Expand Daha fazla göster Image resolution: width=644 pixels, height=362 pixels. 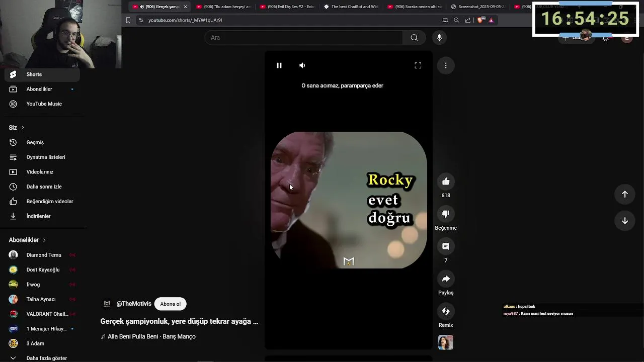pyautogui.click(x=42, y=358)
